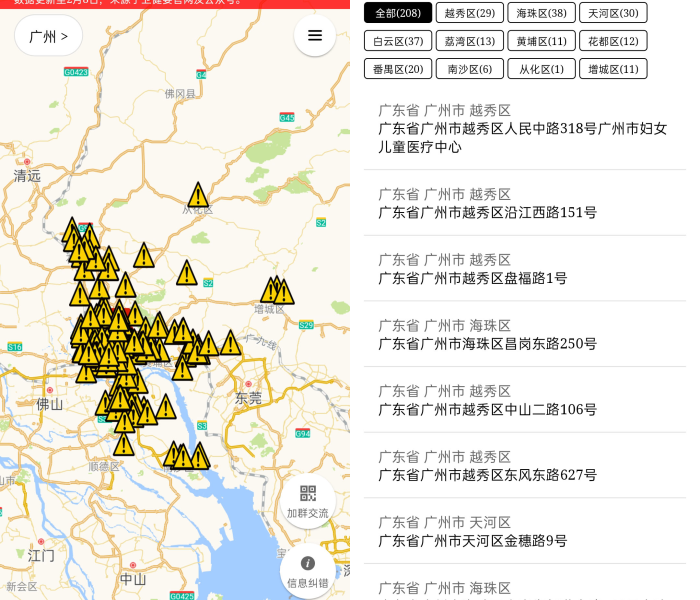Image resolution: width=700 pixels, height=600 pixels.
Task: Click the warning marker cluster near 南沙
Action: coord(186,456)
